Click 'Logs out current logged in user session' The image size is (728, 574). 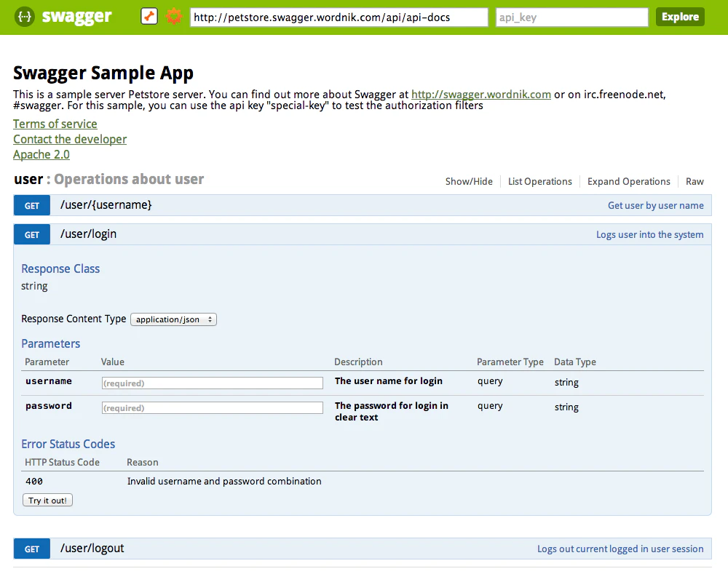click(x=620, y=549)
